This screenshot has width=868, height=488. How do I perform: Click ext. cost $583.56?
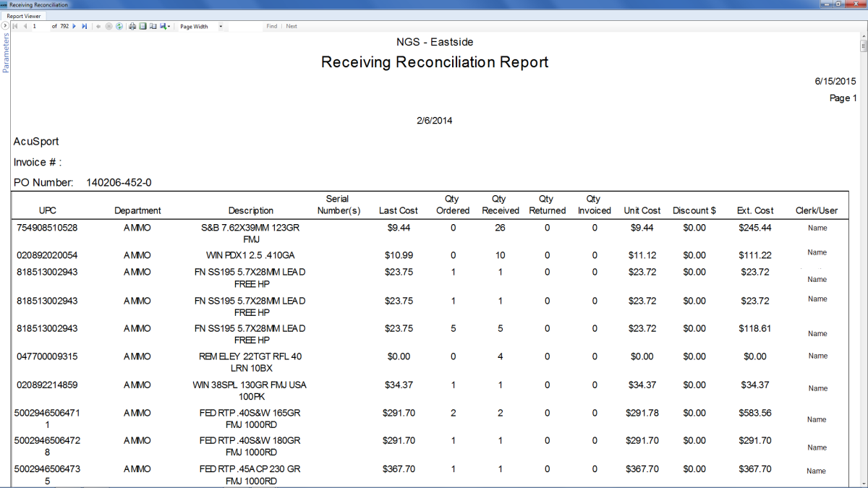(x=755, y=413)
